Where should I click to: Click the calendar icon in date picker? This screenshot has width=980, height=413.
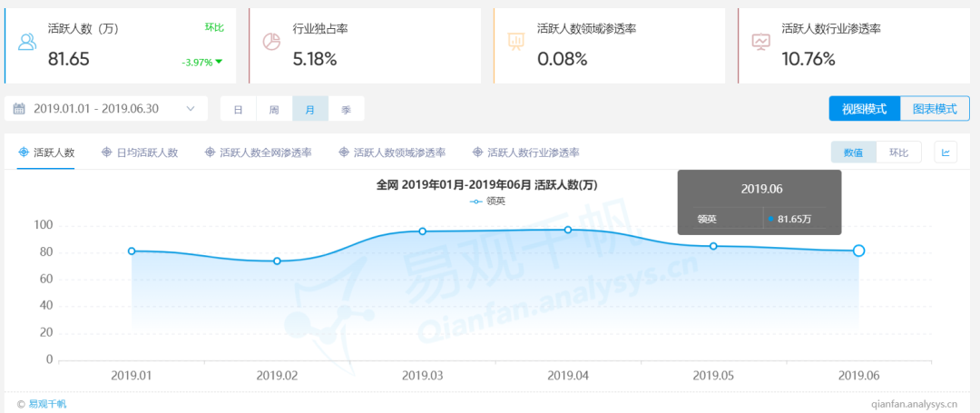(19, 109)
